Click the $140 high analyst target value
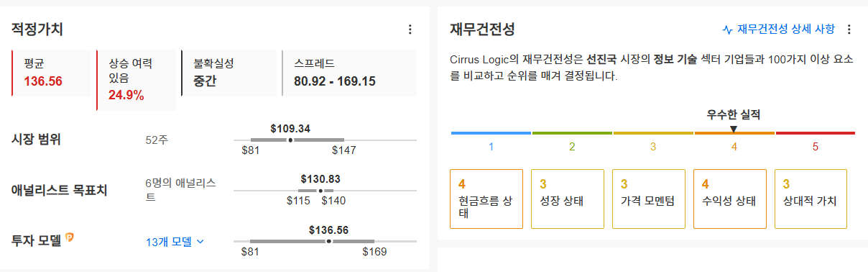868x272 pixels. point(333,201)
